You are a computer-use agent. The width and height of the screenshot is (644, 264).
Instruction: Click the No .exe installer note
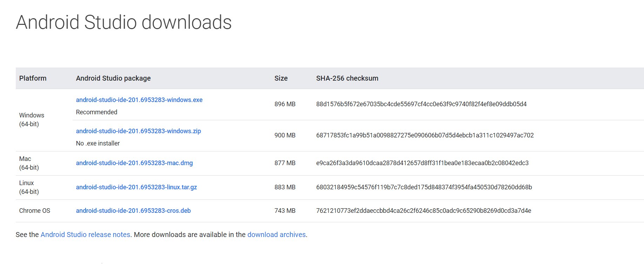[x=98, y=143]
